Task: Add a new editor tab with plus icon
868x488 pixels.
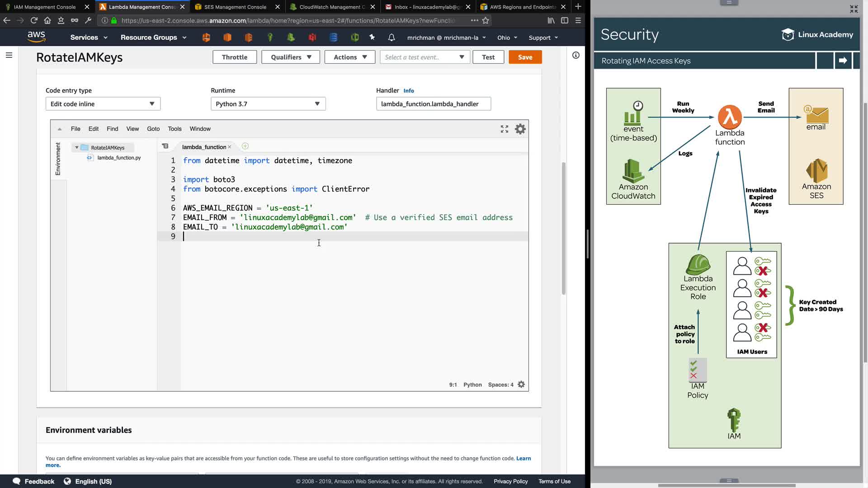Action: point(245,146)
